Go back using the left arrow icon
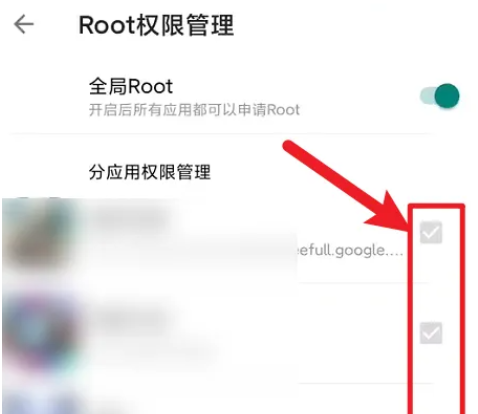The height and width of the screenshot is (414, 478). tap(24, 24)
